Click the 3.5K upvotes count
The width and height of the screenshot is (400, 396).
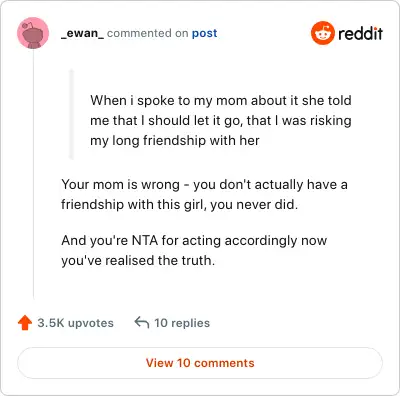(75, 323)
